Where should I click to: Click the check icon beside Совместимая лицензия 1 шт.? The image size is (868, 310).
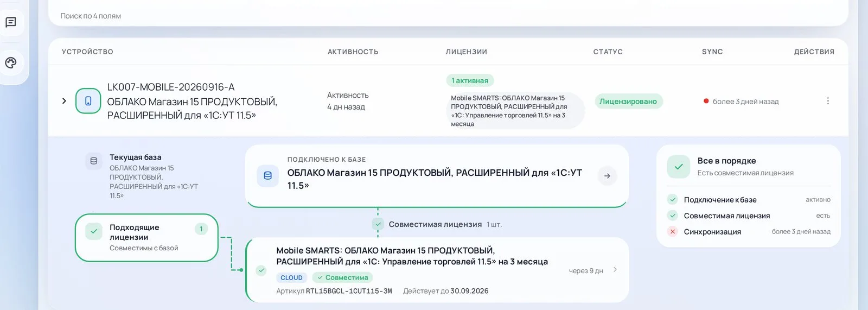pos(378,224)
